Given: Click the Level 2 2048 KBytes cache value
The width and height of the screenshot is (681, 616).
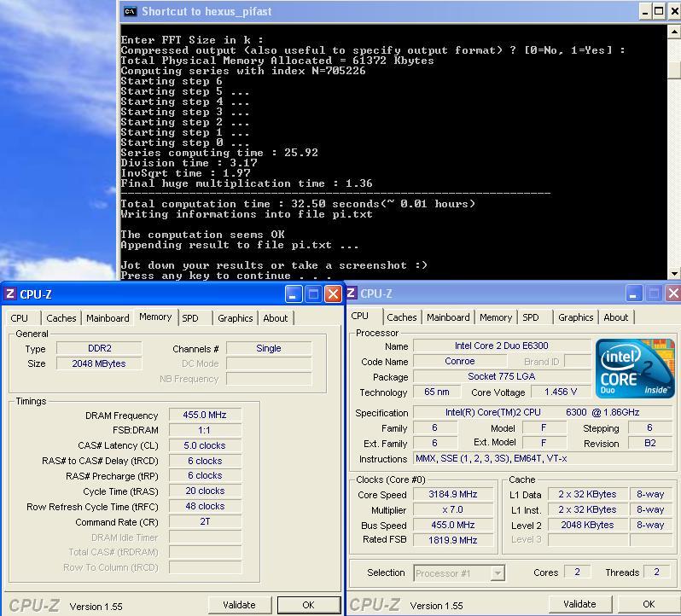Looking at the screenshot, I should coord(588,525).
